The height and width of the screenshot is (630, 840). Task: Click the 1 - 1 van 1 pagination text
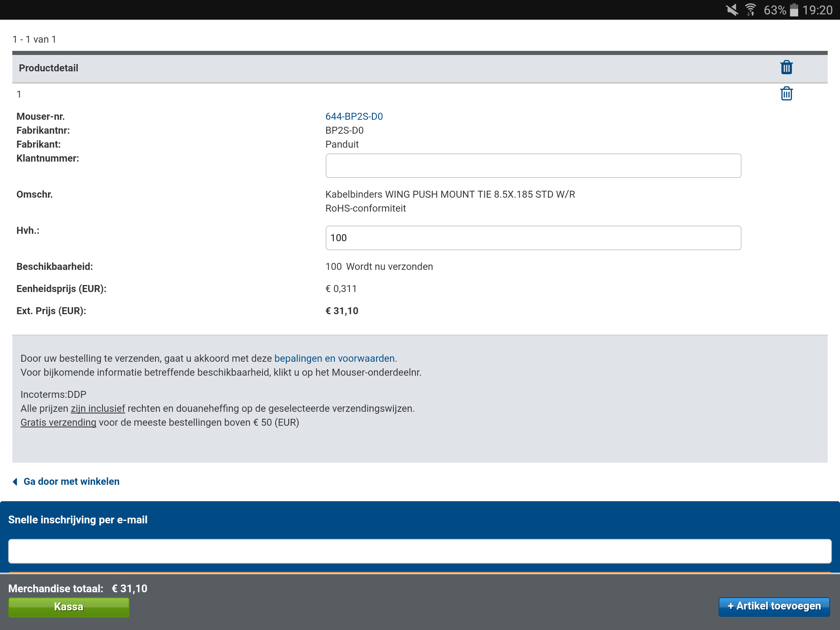[x=34, y=39]
